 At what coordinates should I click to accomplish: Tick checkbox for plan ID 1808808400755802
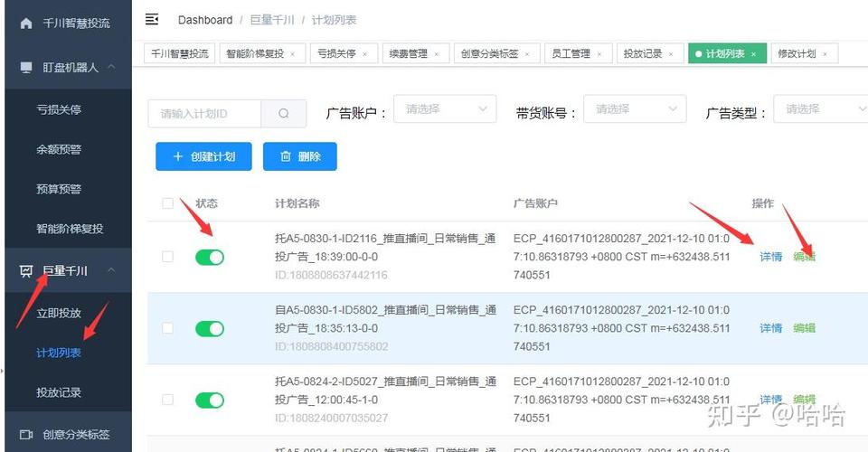(168, 328)
